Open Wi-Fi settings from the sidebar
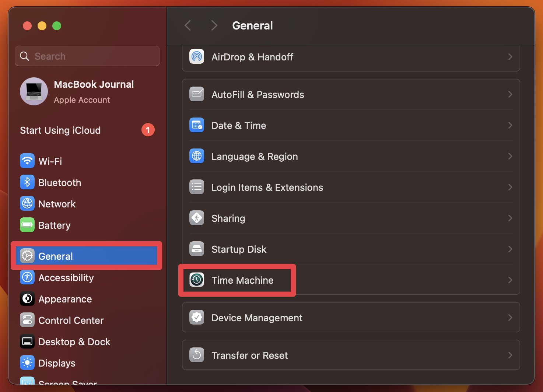The width and height of the screenshot is (543, 392). pyautogui.click(x=27, y=161)
